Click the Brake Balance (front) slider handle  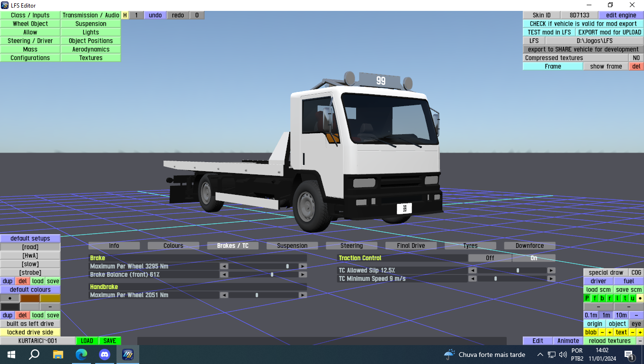point(272,275)
